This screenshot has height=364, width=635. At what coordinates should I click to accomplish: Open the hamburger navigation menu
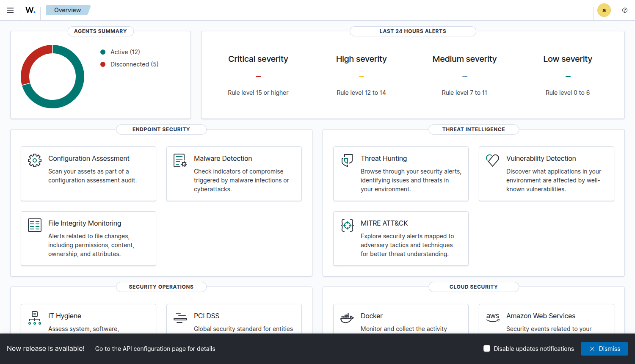(x=10, y=10)
